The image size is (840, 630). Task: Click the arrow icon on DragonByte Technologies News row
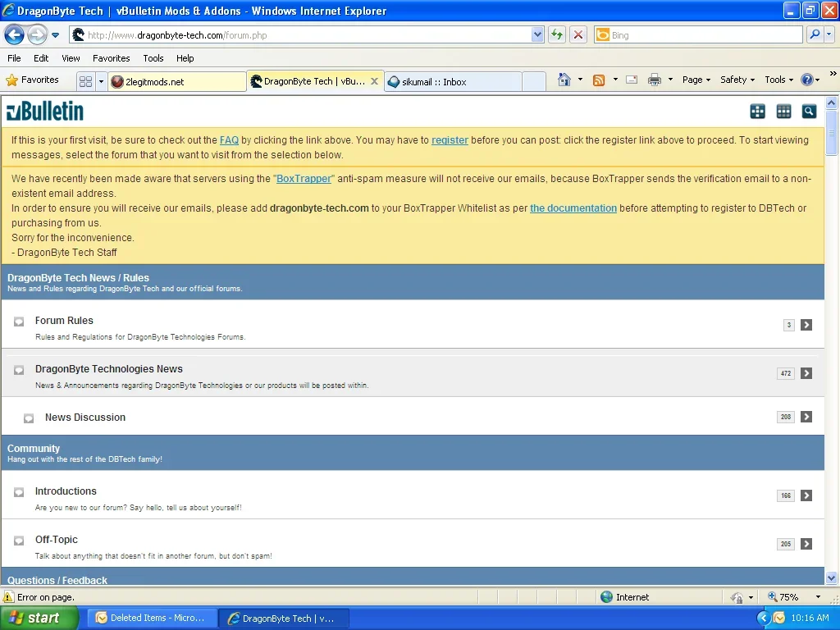click(806, 373)
